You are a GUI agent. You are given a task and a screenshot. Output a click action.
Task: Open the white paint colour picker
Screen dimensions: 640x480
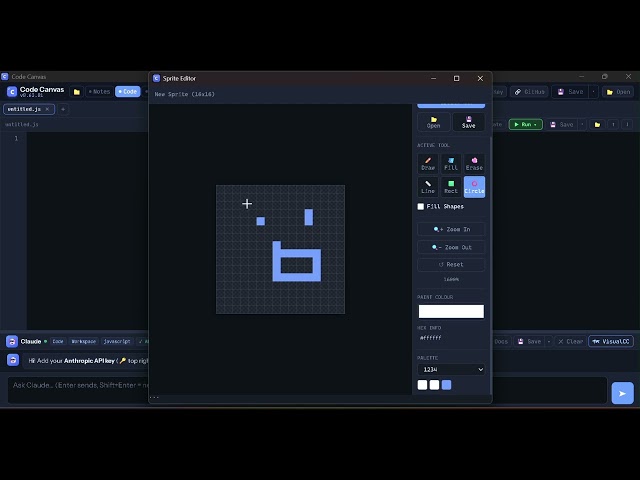click(x=451, y=311)
